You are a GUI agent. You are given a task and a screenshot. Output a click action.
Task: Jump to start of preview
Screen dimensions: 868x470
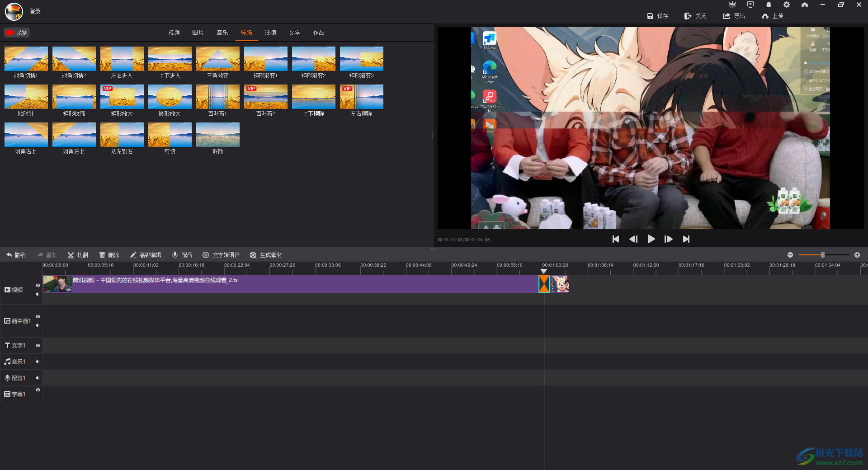(x=616, y=239)
